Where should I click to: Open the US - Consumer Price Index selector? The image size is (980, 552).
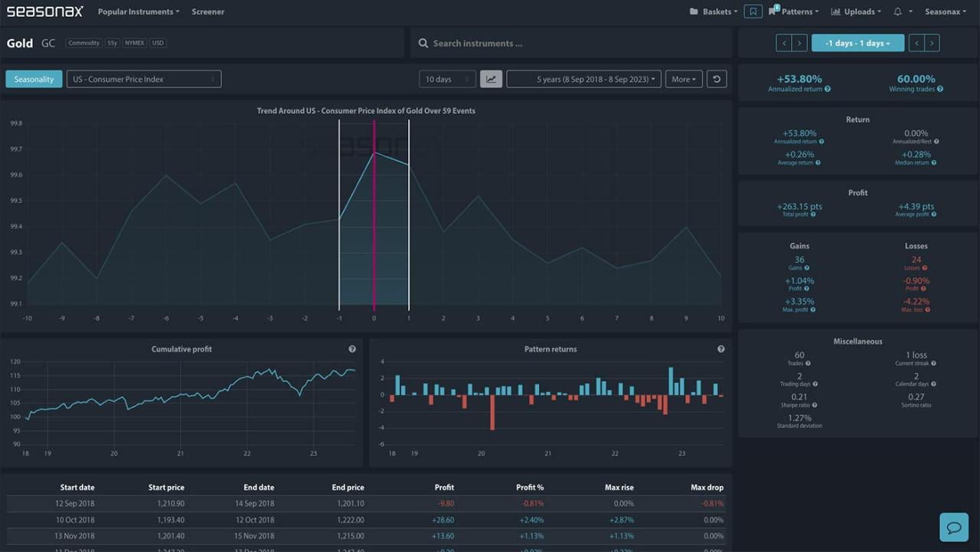pyautogui.click(x=144, y=79)
